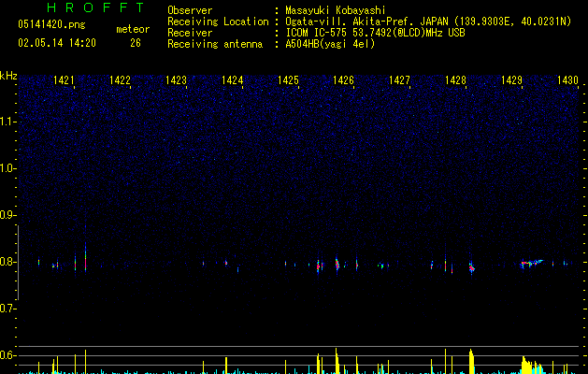
Task: Click the 1423 time axis label
Action: (x=176, y=80)
